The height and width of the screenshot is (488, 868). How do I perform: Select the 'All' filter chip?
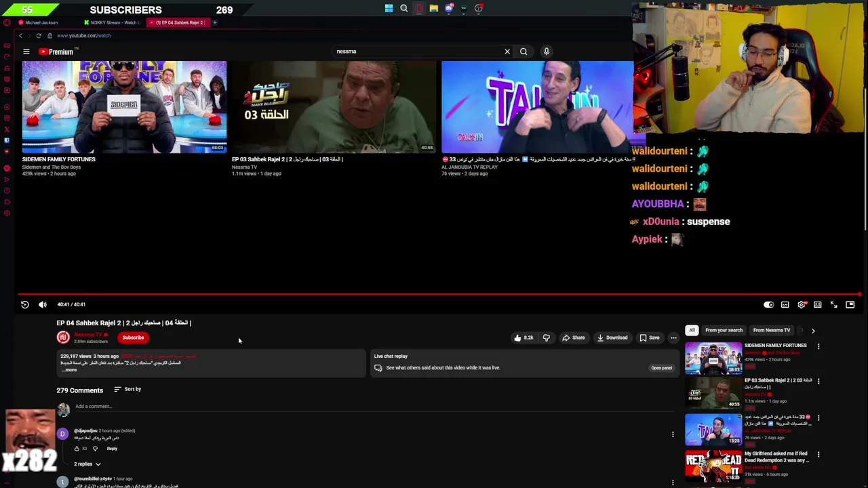692,330
